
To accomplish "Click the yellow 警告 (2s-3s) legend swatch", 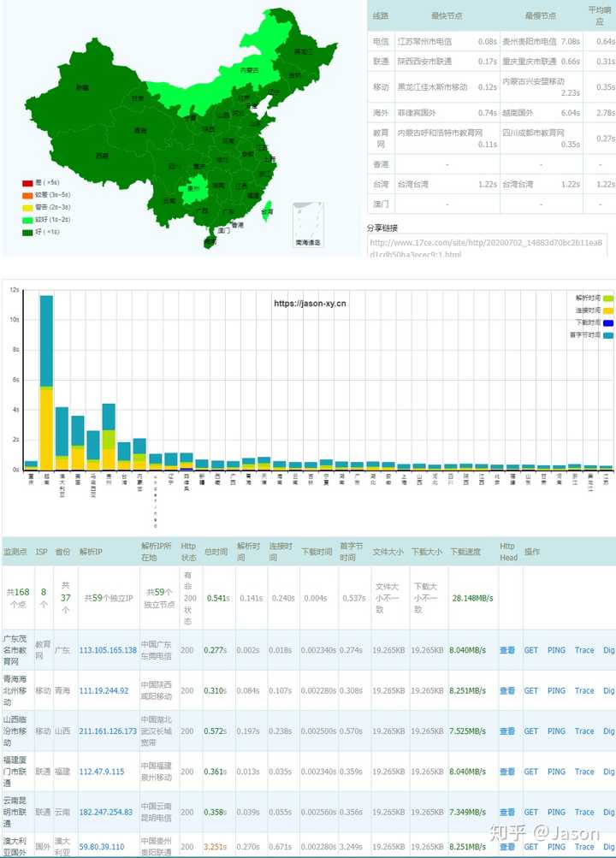I will click(x=27, y=207).
